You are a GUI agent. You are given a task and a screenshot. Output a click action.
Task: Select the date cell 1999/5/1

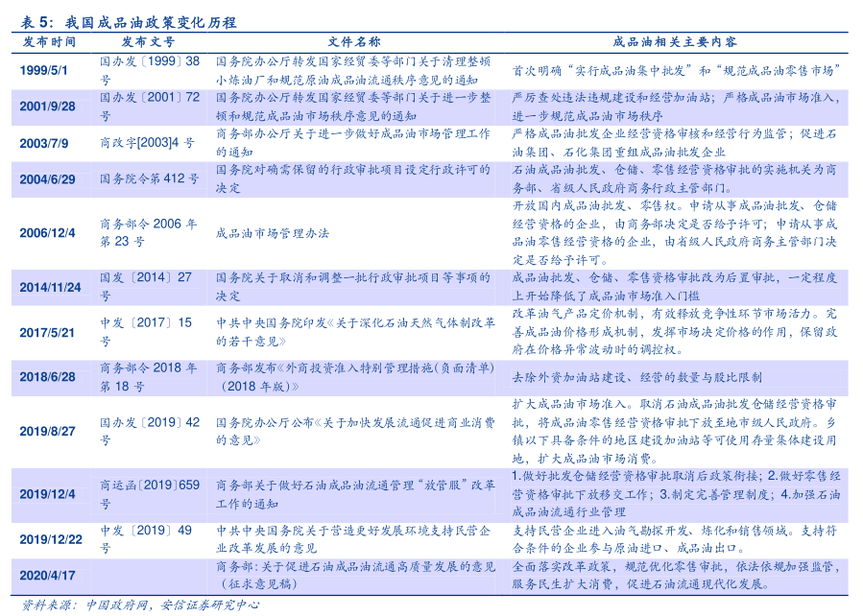coord(45,70)
